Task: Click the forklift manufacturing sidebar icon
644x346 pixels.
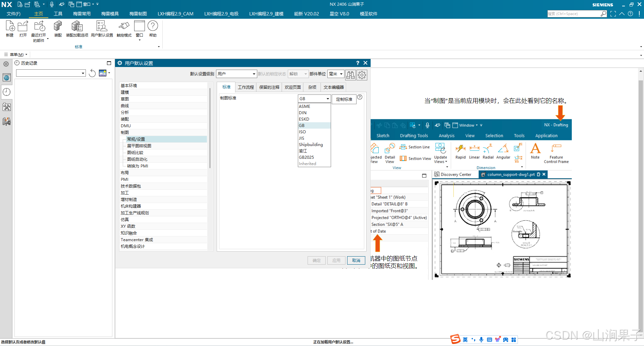Action: point(7,121)
